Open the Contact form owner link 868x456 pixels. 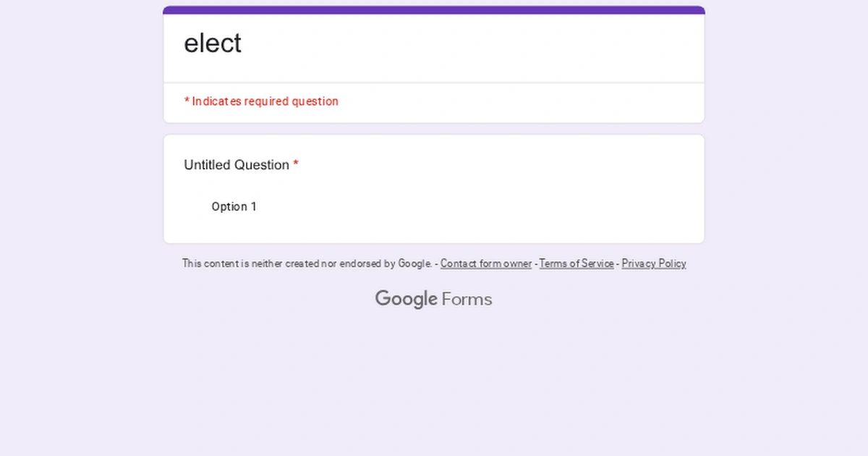pos(485,263)
